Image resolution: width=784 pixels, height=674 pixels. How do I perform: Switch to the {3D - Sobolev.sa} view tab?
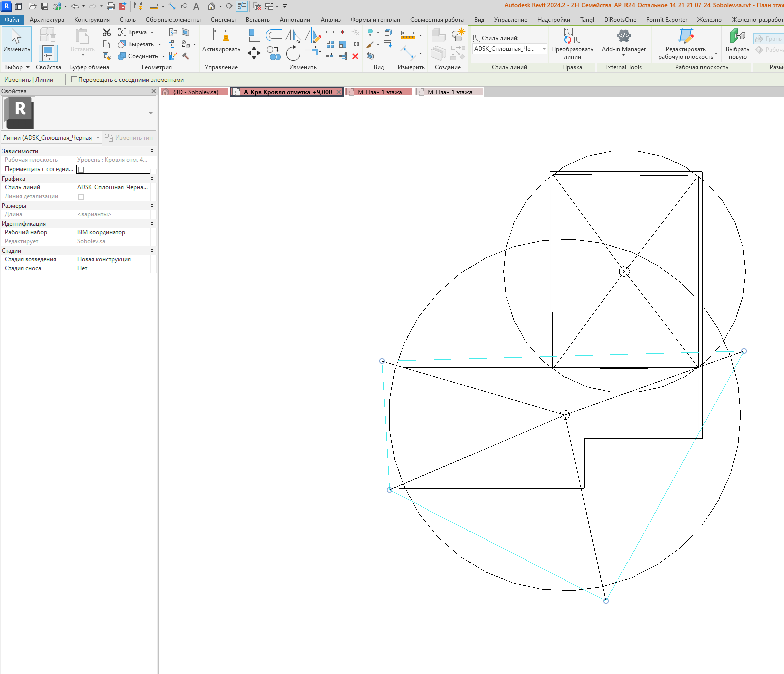(195, 92)
